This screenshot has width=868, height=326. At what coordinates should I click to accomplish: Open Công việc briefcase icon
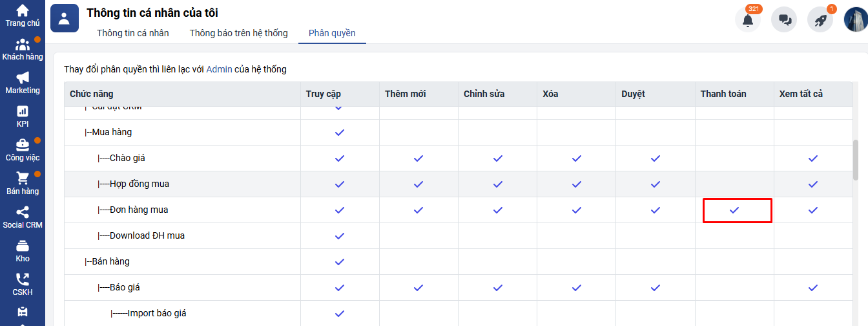click(23, 149)
